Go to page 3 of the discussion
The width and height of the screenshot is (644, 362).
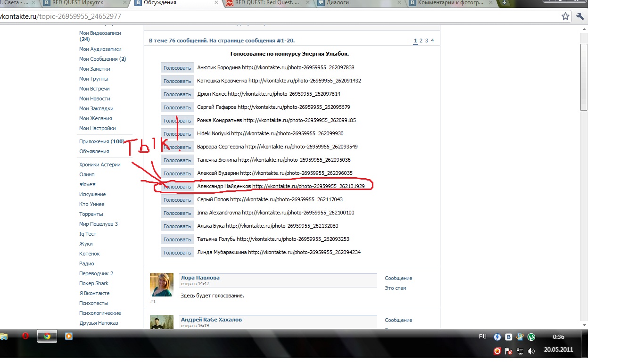(x=427, y=41)
